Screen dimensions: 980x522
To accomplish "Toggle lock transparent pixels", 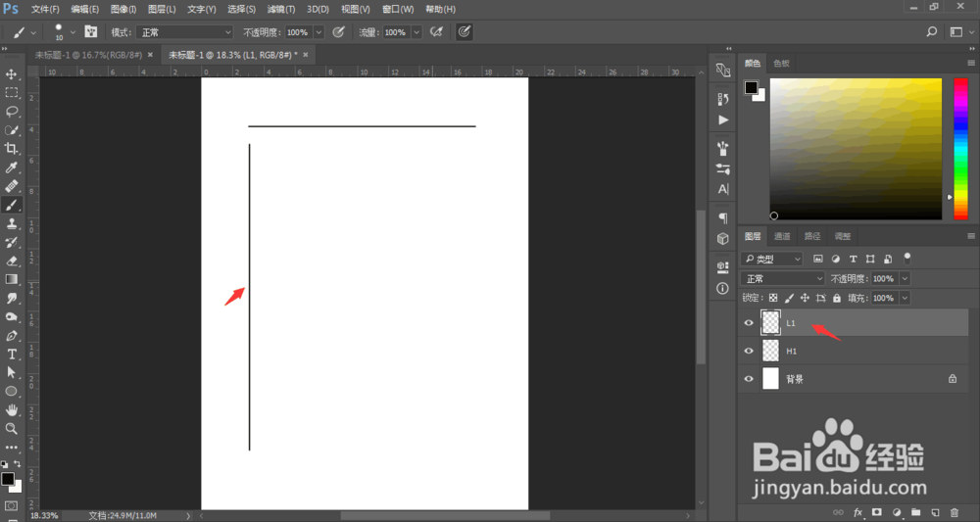I will pos(773,298).
